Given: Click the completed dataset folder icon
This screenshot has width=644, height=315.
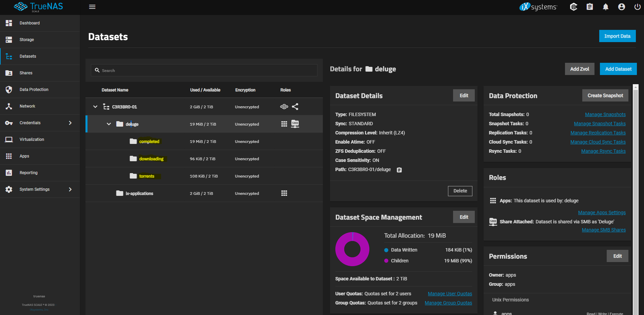Looking at the screenshot, I should coord(133,141).
